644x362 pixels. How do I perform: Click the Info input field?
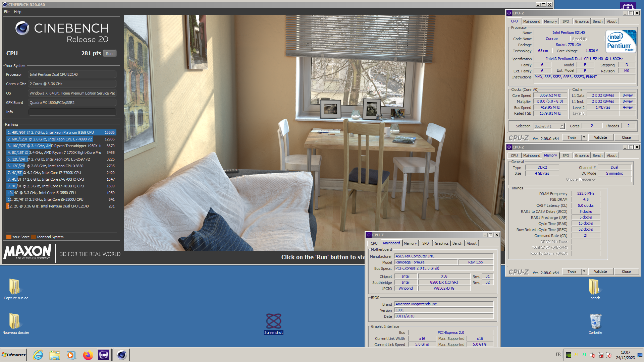coord(72,112)
